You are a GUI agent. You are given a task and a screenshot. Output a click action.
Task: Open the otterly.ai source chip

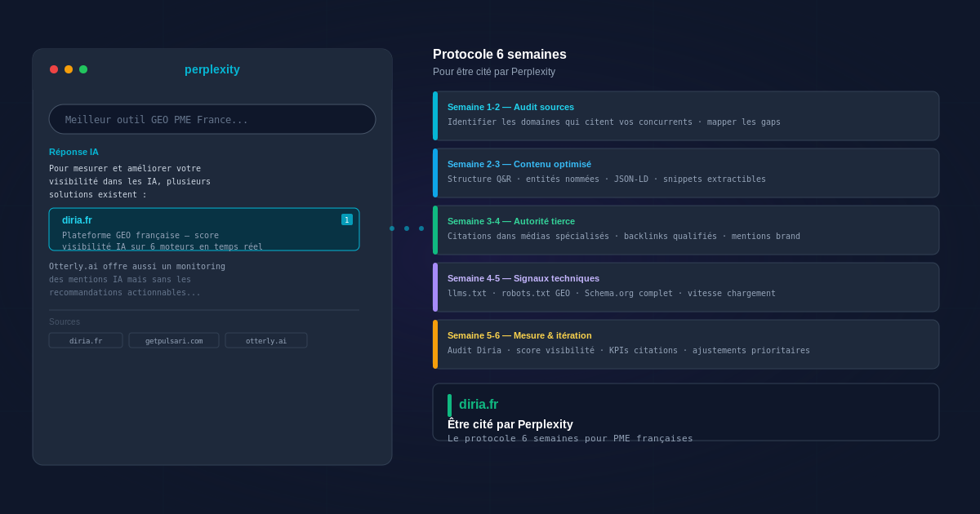266,340
